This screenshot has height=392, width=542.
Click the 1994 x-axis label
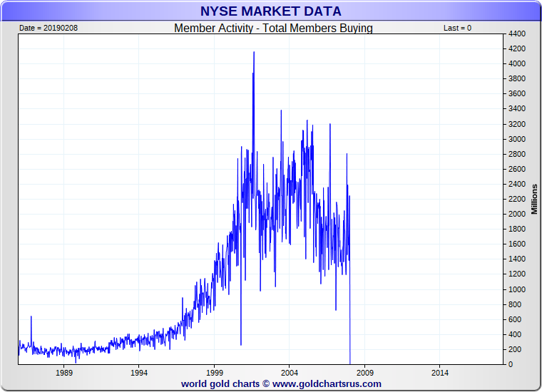coord(139,373)
